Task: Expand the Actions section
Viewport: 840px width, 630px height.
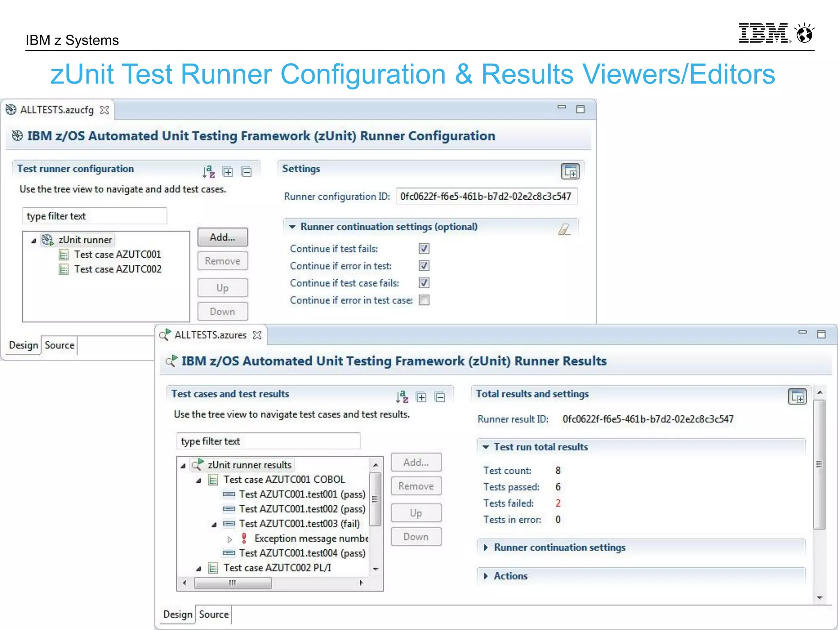Action: 486,576
